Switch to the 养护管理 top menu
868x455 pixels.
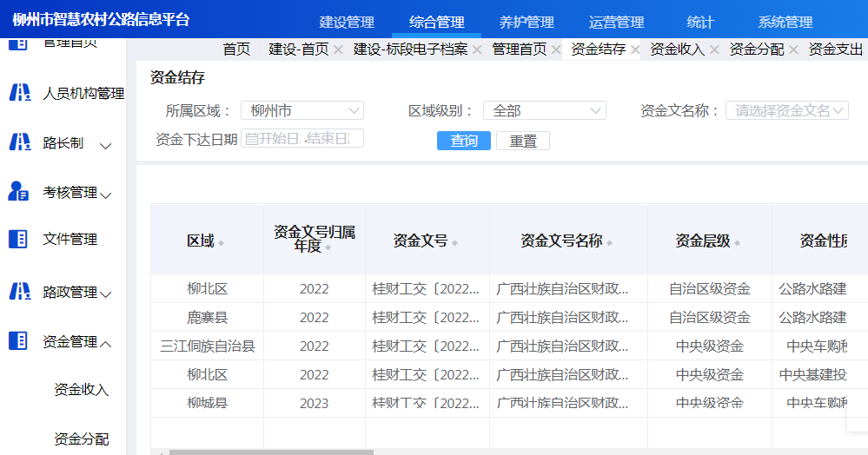[527, 23]
